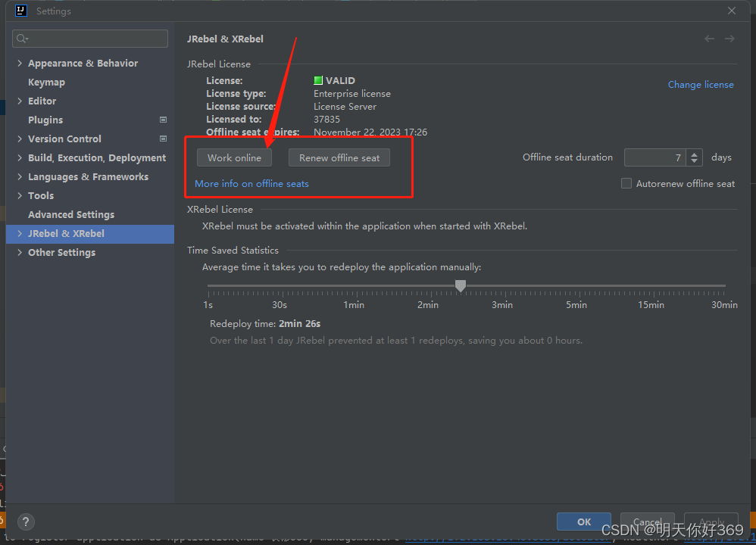Select Tools in the settings tree

(41, 195)
